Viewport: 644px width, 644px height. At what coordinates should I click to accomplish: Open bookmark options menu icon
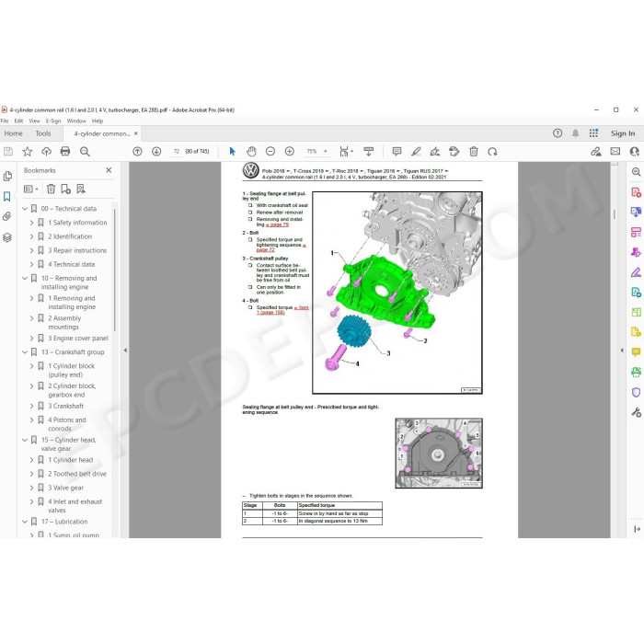(x=31, y=189)
